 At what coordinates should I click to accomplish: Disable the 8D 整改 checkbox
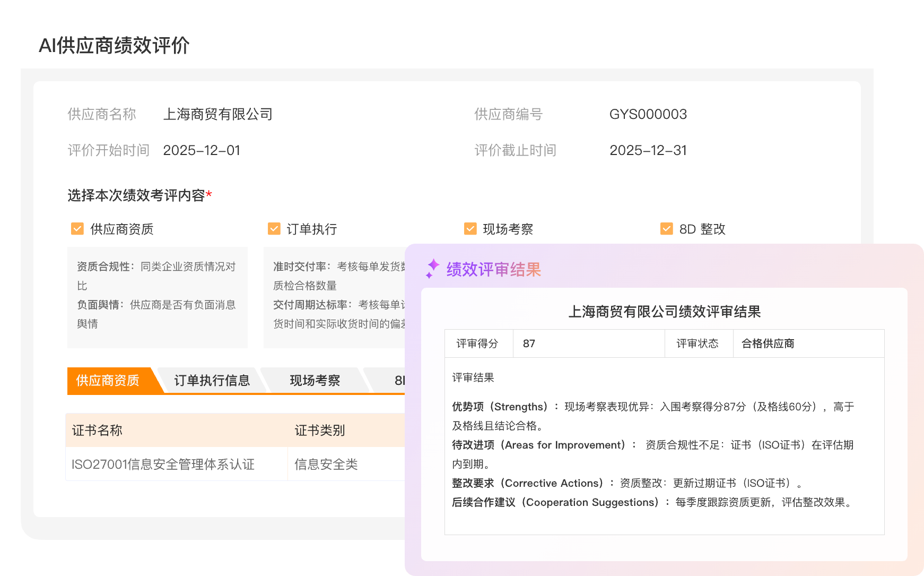pos(667,229)
